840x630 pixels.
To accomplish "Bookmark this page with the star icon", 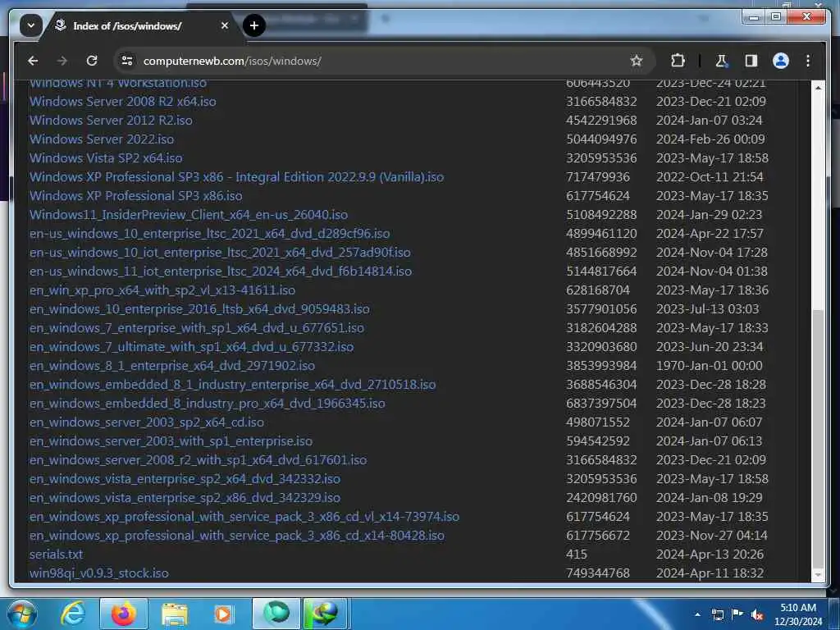I will [636, 61].
